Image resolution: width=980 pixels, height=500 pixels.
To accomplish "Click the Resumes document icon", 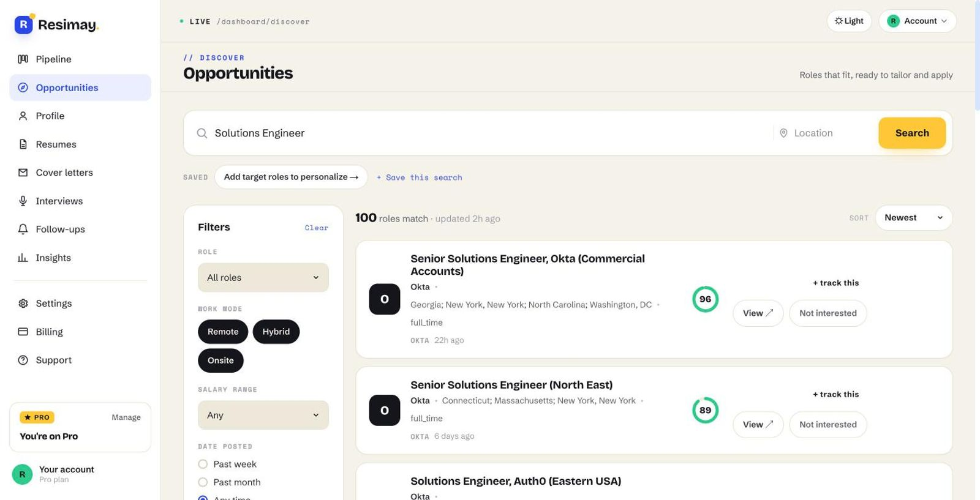I will [23, 144].
